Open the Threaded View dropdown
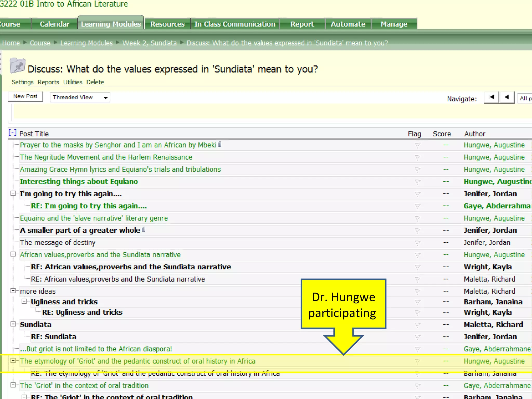Image resolution: width=532 pixels, height=399 pixels. (80, 97)
